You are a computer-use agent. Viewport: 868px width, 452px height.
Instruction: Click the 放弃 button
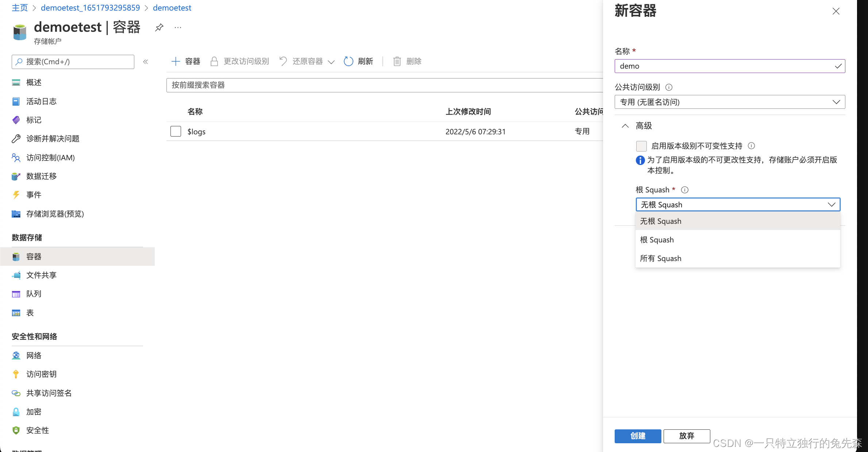686,436
